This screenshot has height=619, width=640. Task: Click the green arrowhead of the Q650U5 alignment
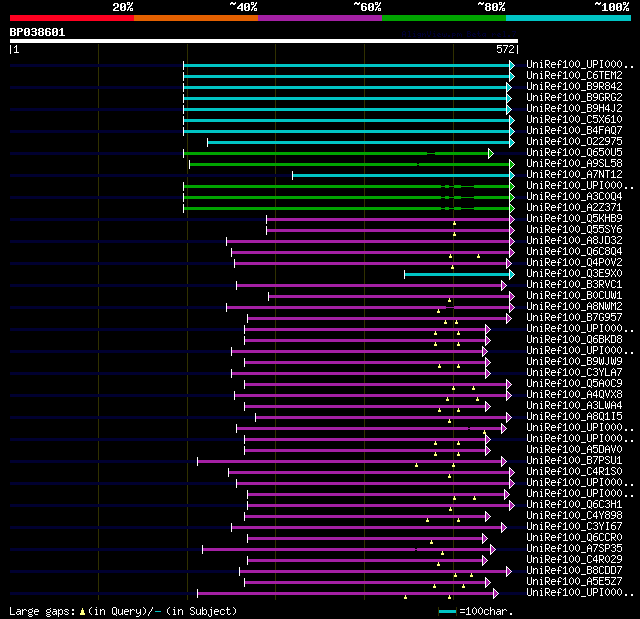[x=491, y=153]
